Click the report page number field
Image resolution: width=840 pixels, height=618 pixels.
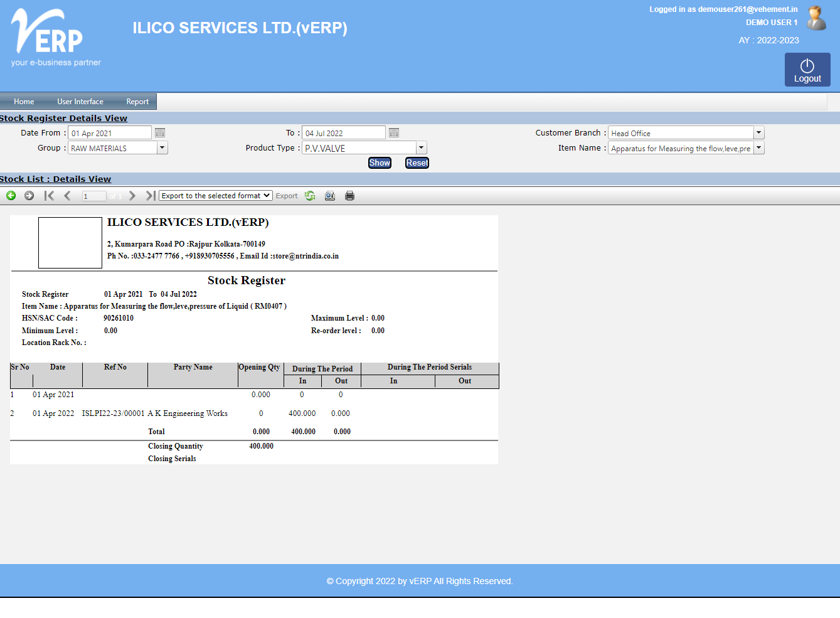point(94,196)
